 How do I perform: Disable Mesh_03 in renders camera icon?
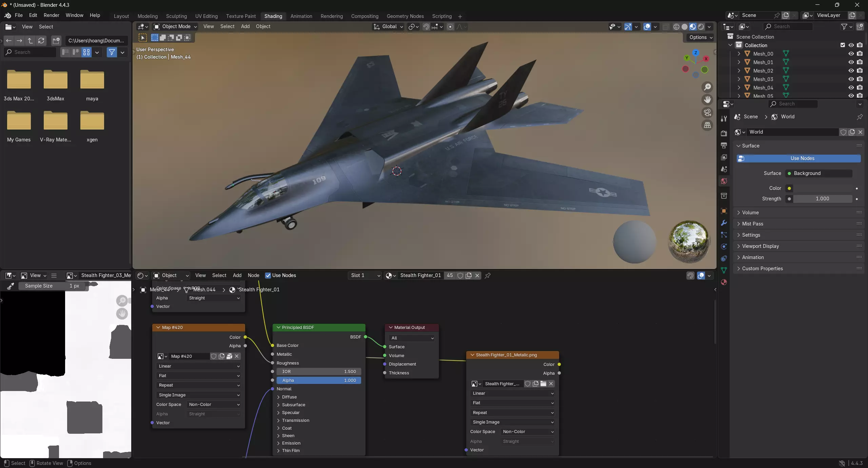pos(860,79)
